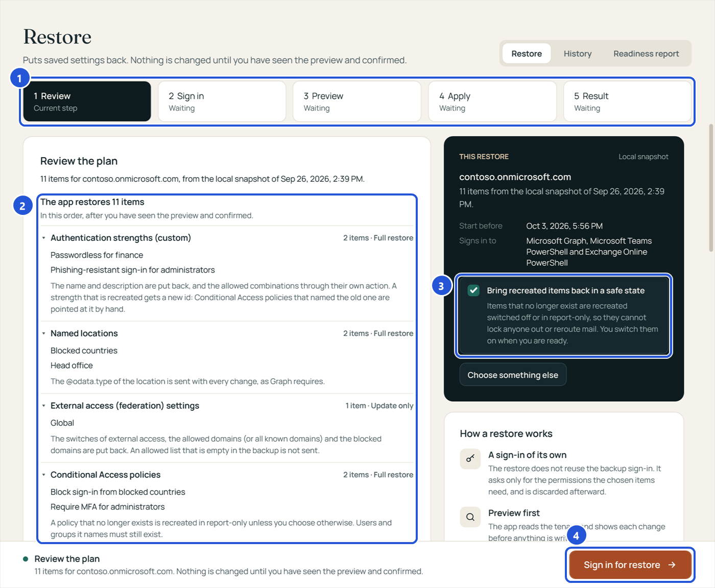This screenshot has height=588, width=715.
Task: Select step 3 Preview
Action: coord(357,102)
